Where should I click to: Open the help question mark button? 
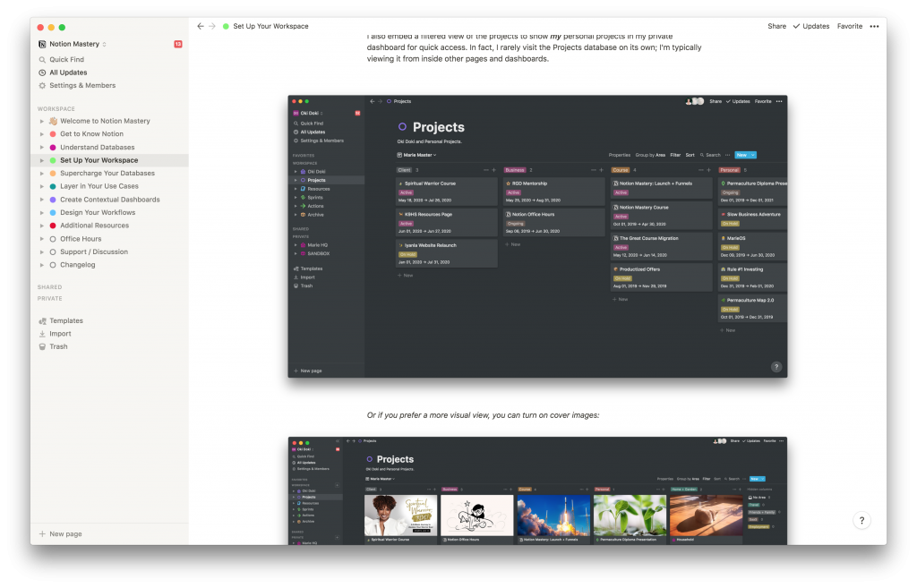pos(861,520)
